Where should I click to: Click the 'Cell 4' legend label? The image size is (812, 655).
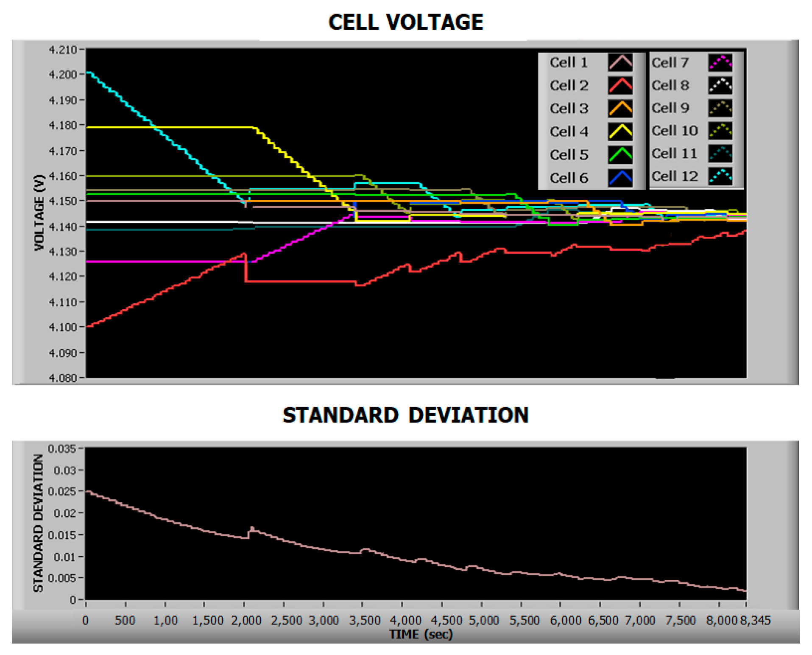click(569, 132)
